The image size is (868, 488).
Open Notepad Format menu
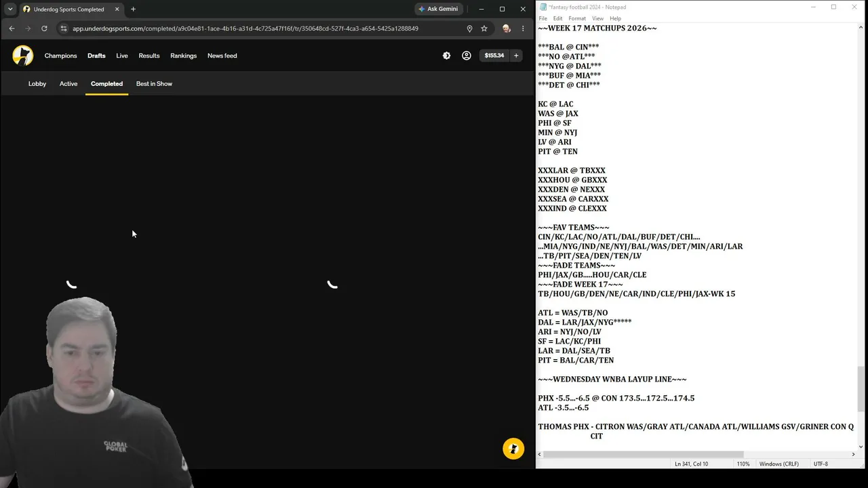coord(577,18)
